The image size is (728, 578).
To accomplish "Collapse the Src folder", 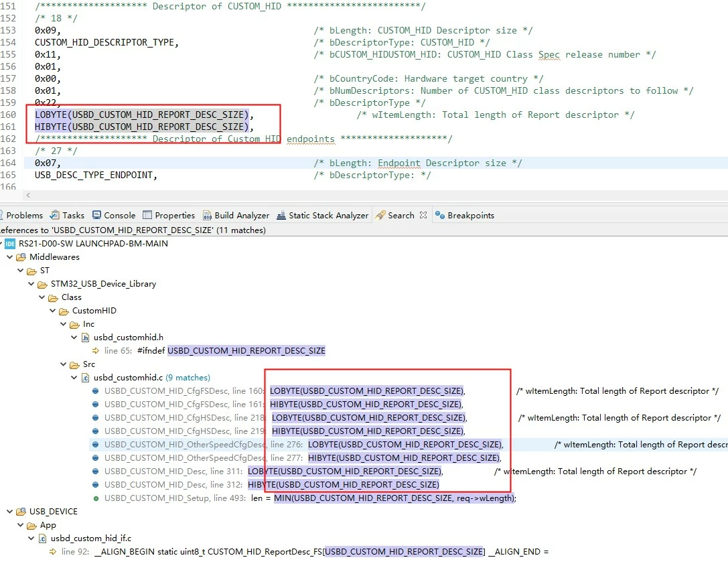I will point(63,364).
